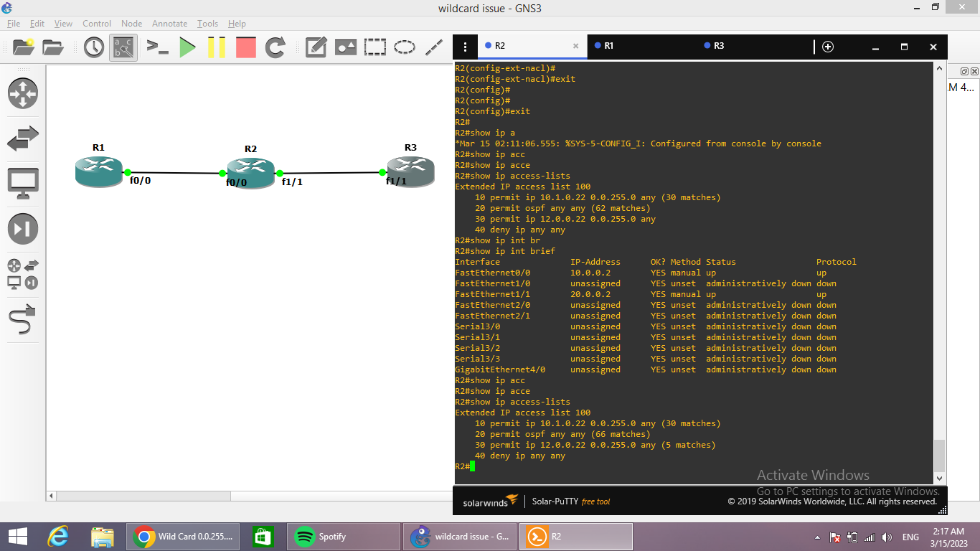Toggle console connection to all nodes

pos(158,46)
